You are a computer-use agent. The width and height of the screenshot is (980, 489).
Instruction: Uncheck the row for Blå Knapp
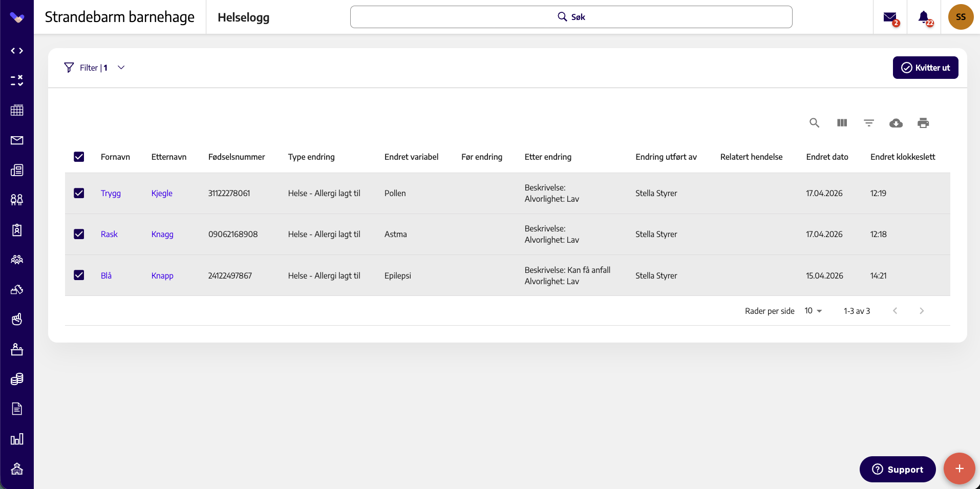click(79, 275)
